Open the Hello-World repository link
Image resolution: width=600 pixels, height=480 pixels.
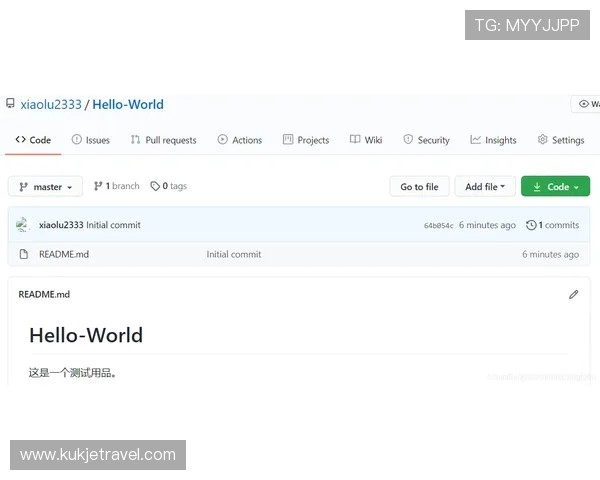(128, 104)
